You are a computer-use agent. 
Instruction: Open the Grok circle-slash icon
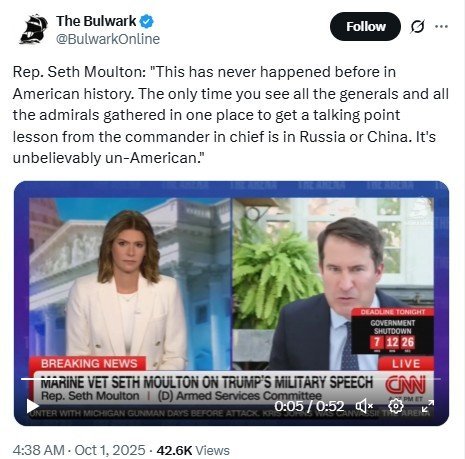point(417,27)
